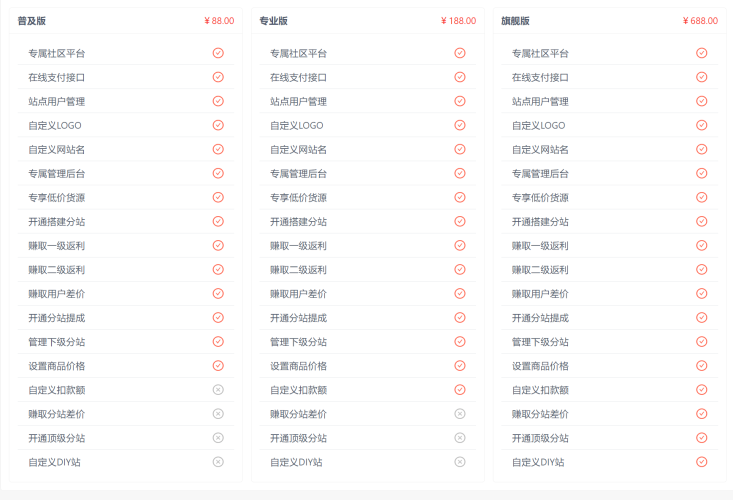Click the X icon for 自定义DIY站 in 普及版
The height and width of the screenshot is (500, 733).
[218, 462]
